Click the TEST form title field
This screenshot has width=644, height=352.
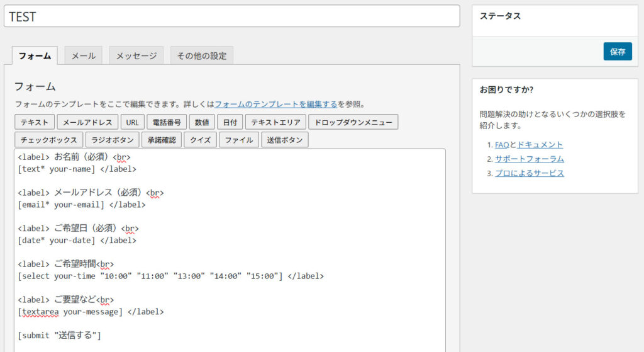[x=231, y=17]
